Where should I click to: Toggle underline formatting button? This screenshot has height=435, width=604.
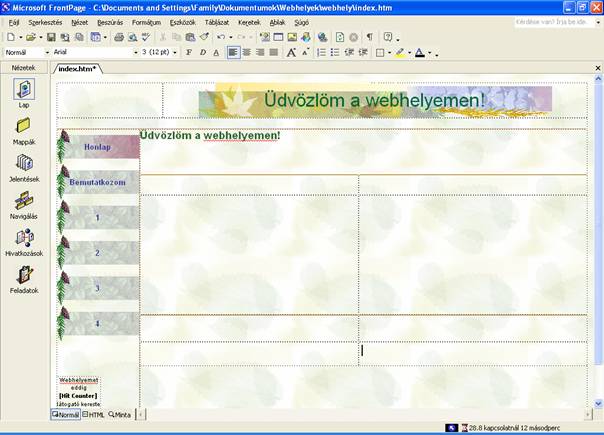tap(215, 52)
